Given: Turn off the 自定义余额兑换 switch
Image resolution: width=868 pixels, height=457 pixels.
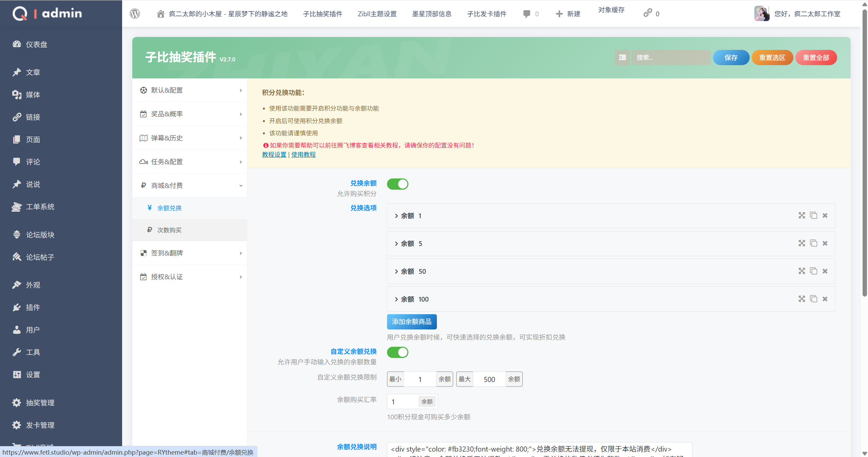Looking at the screenshot, I should [x=397, y=353].
